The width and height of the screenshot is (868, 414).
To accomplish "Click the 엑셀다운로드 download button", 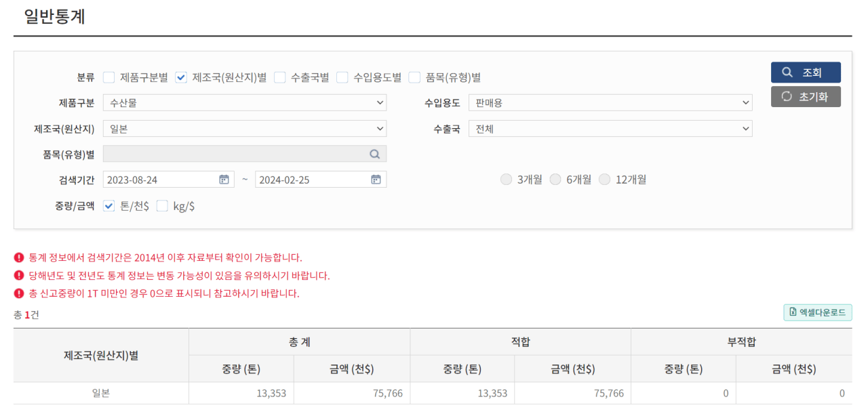I will [818, 312].
